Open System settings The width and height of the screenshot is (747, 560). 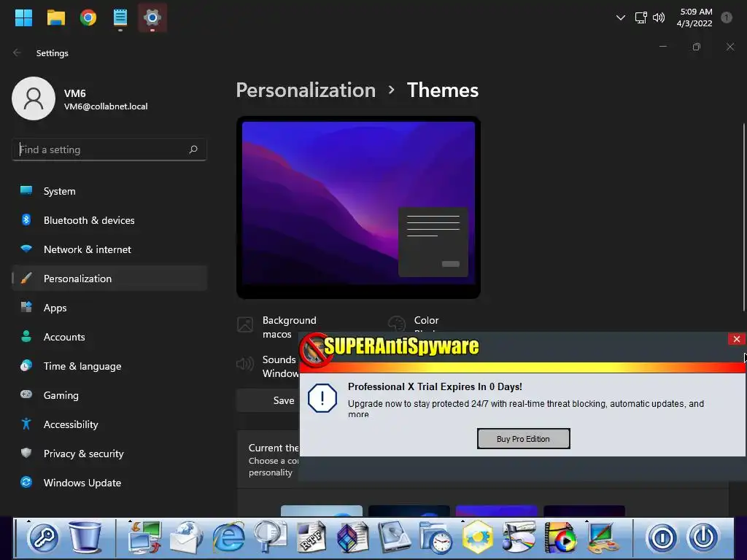(109, 191)
